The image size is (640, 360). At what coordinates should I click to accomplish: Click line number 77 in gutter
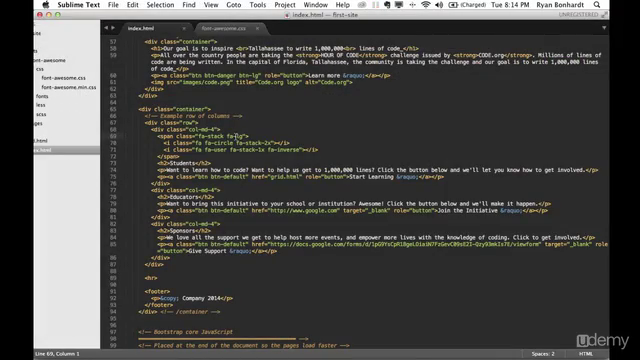tap(113, 190)
